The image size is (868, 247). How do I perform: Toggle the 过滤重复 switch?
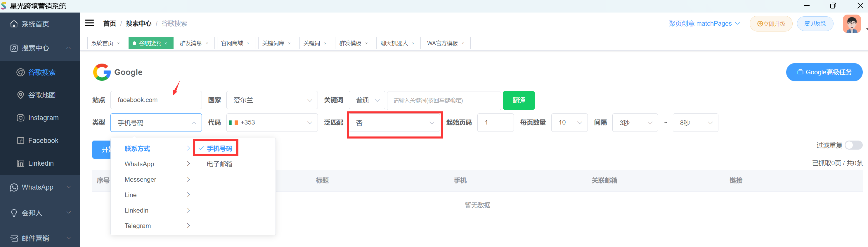point(853,145)
